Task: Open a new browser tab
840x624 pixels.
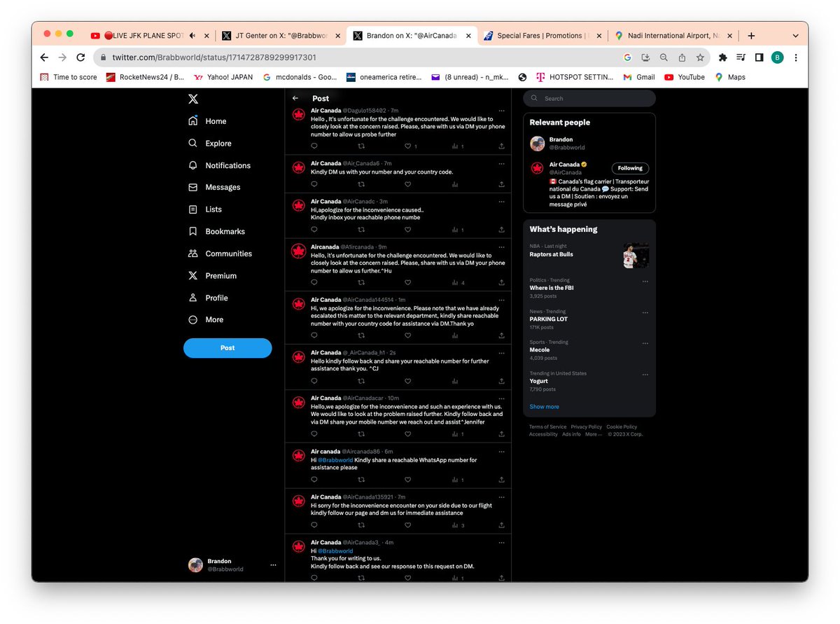Action: click(x=751, y=36)
